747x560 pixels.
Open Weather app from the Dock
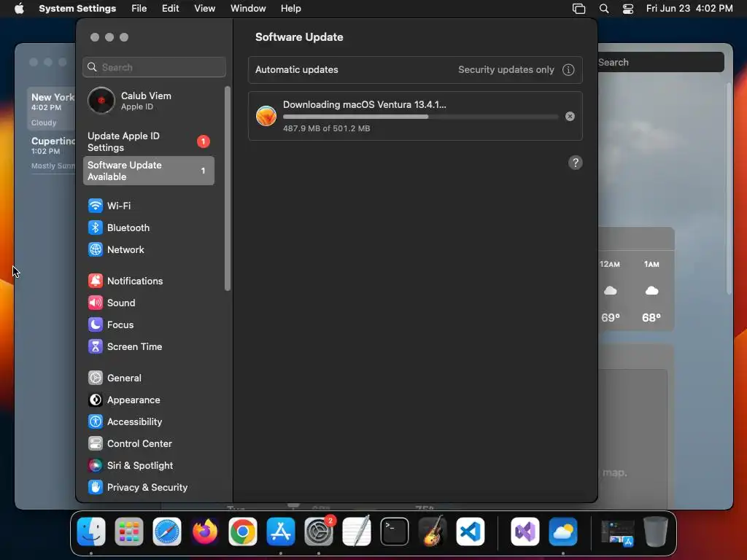pos(563,532)
